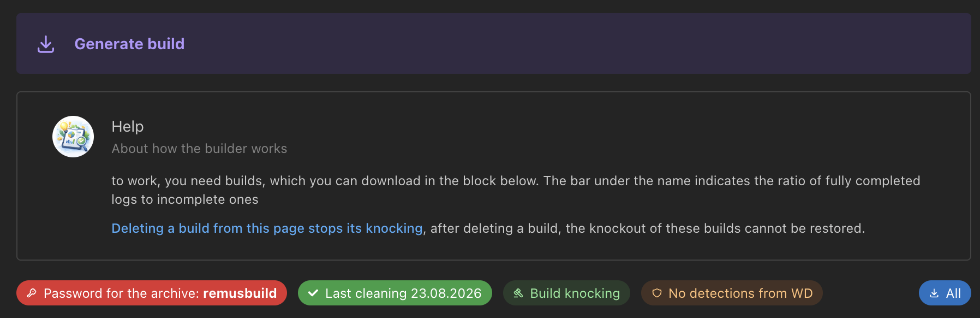Select the Help heading

(128, 126)
